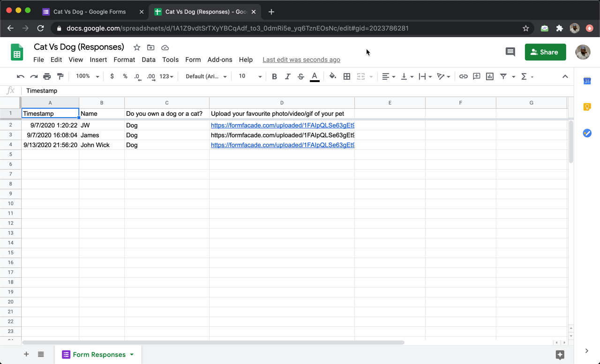Open comment history icon
Image resolution: width=600 pixels, height=364 pixels.
tap(510, 52)
